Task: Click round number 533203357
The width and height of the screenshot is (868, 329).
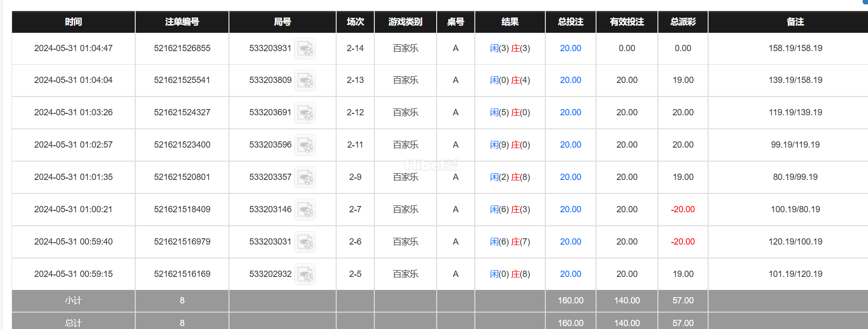Action: tap(270, 177)
